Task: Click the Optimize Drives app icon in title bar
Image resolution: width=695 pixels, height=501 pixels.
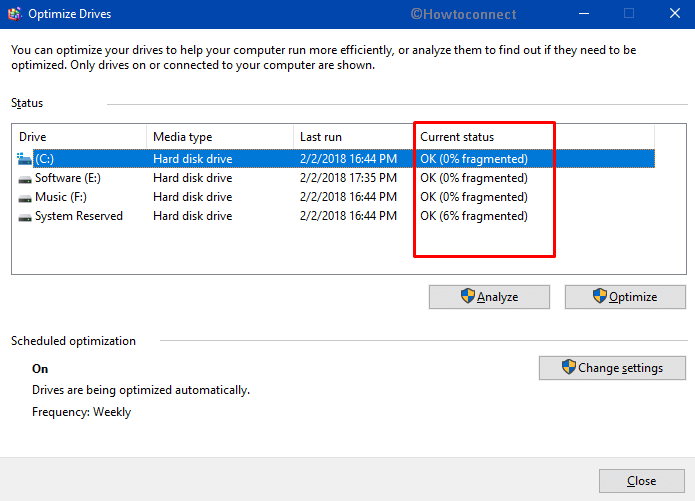Action: pyautogui.click(x=14, y=14)
